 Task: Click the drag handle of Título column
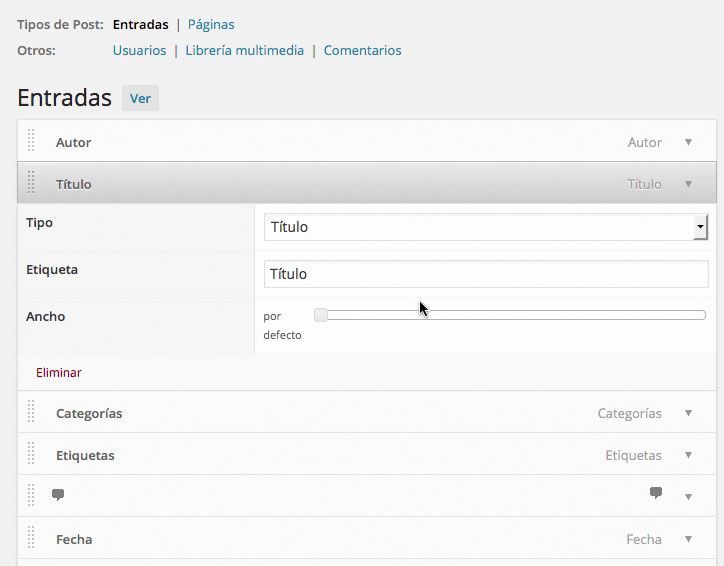pyautogui.click(x=31, y=182)
